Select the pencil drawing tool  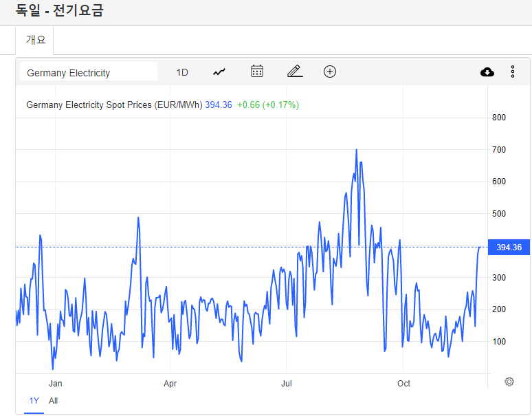click(x=295, y=72)
